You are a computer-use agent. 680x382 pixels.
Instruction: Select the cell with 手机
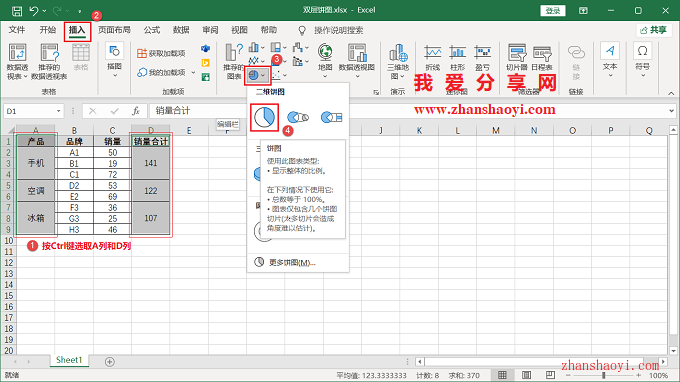point(36,163)
